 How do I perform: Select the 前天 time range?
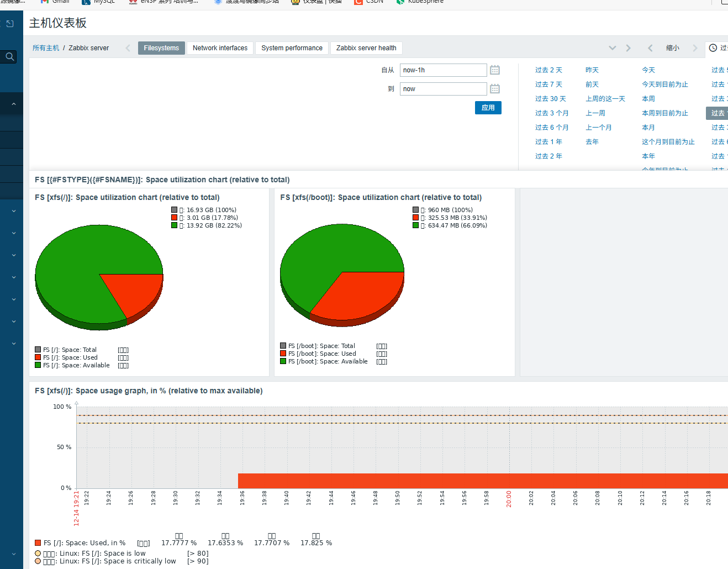point(592,85)
